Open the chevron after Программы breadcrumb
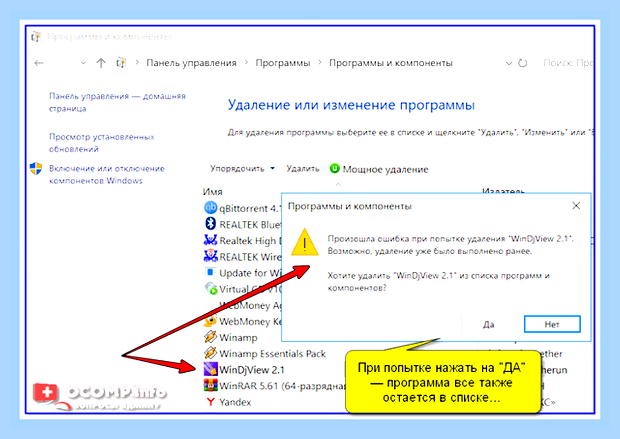This screenshot has height=439, width=620. [320, 62]
